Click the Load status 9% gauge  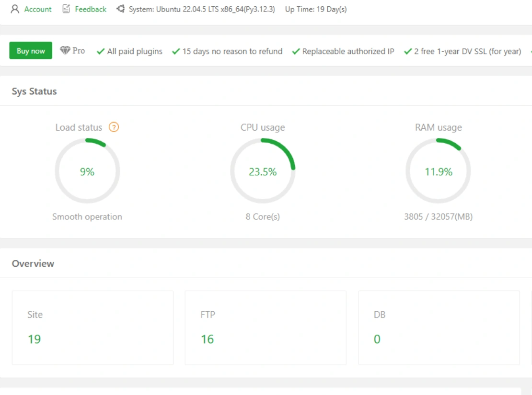tap(87, 171)
